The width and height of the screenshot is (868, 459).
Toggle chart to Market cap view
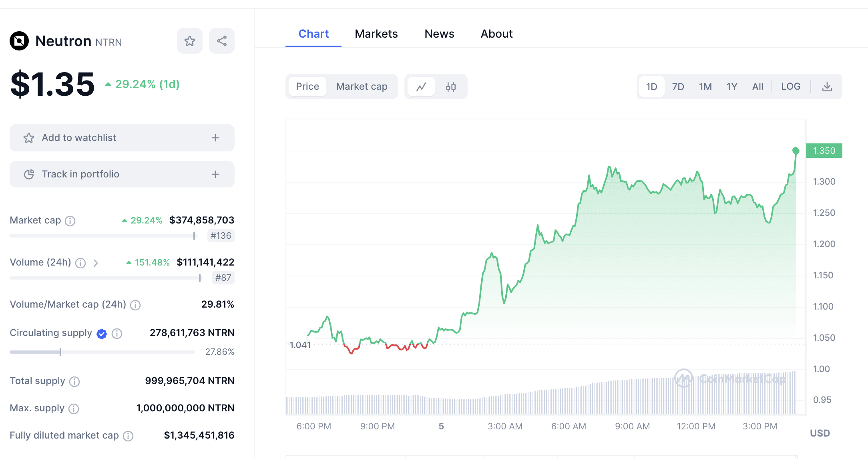click(x=362, y=87)
